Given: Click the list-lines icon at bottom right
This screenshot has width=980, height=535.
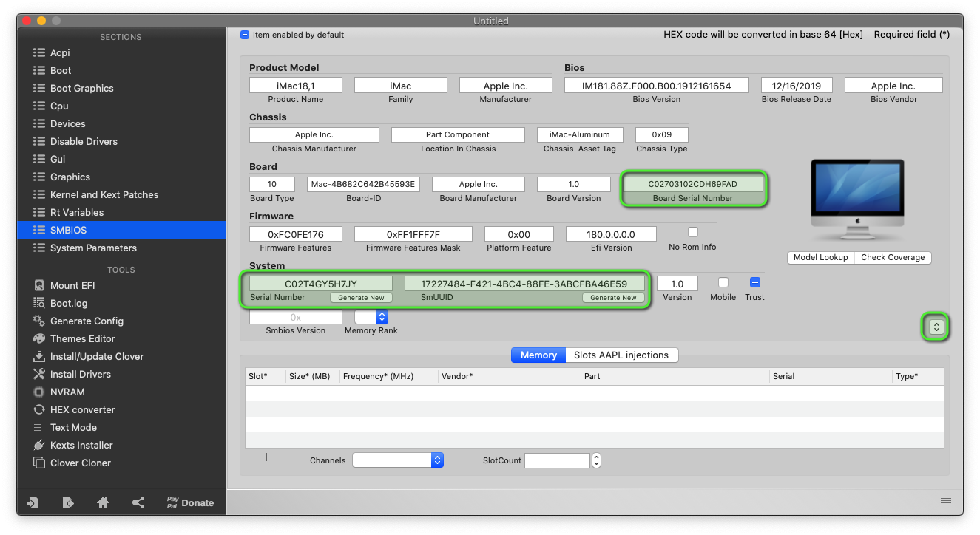Looking at the screenshot, I should pos(946,502).
